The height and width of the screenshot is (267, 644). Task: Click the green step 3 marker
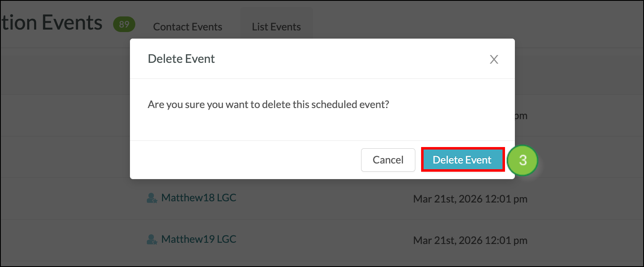tap(522, 160)
